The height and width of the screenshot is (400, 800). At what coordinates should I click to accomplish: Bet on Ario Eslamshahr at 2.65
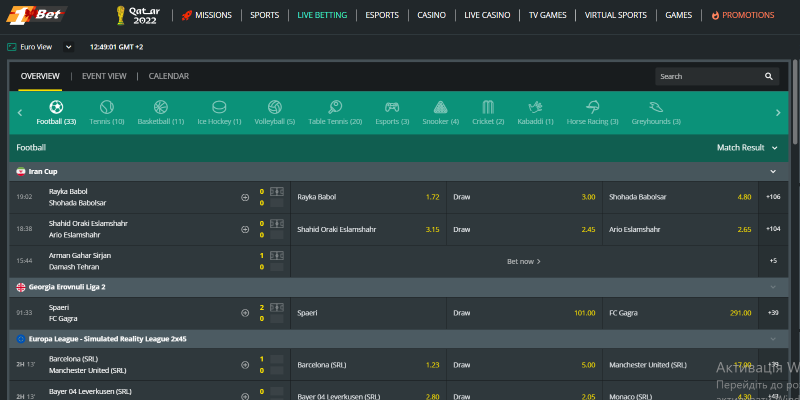680,230
